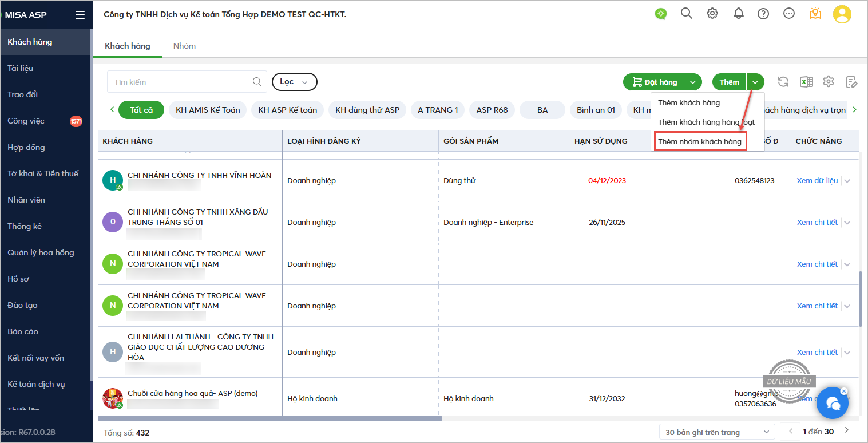Expand the Đặt hàng dropdown arrow
This screenshot has width=868, height=443.
coord(693,82)
